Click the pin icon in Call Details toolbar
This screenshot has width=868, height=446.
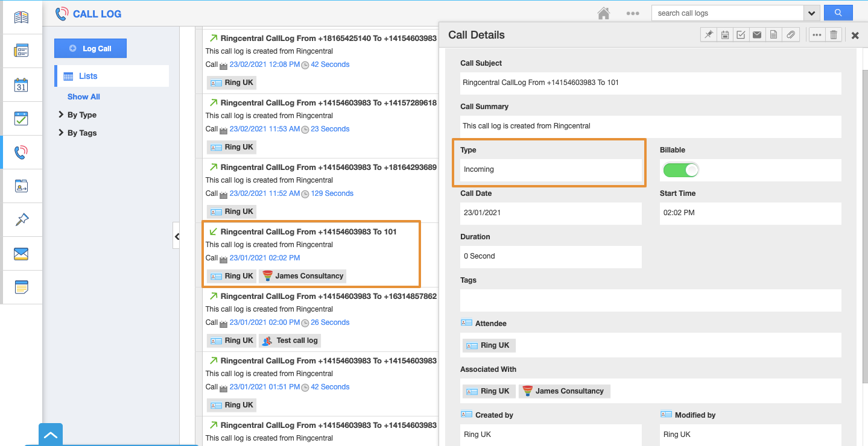click(x=709, y=35)
